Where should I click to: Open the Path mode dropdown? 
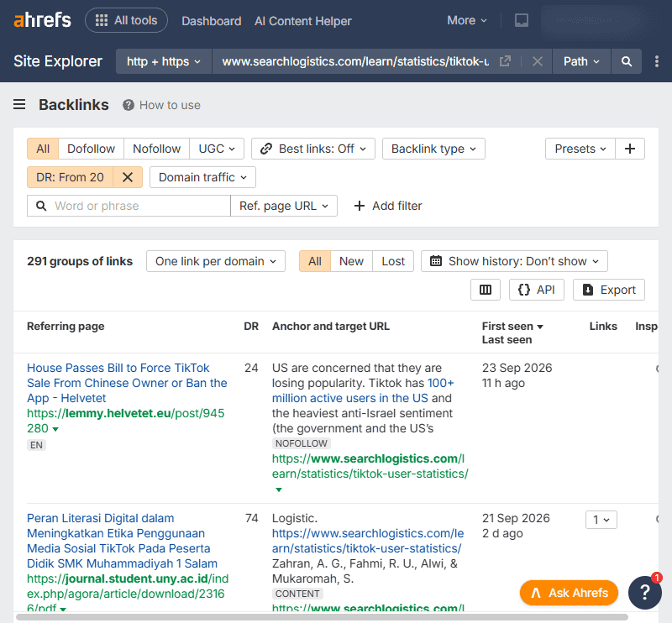coord(581,61)
